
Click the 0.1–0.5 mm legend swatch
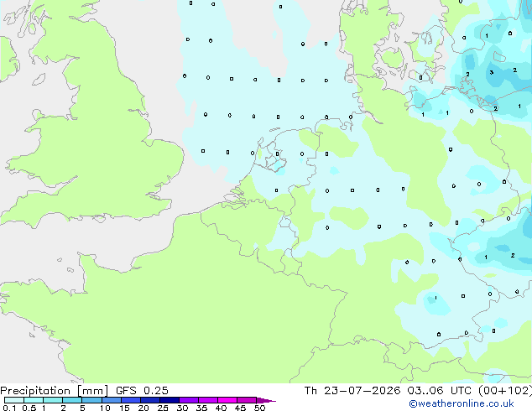pyautogui.click(x=14, y=400)
